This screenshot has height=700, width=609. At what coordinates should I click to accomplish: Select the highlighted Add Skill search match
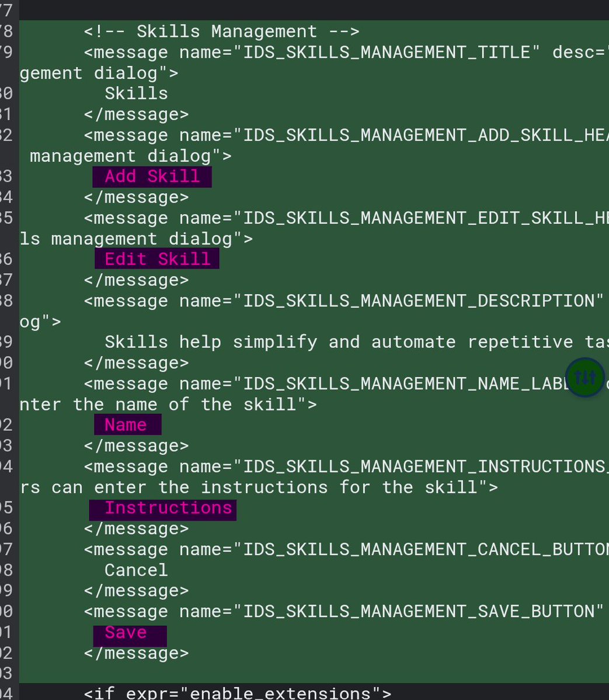(152, 176)
